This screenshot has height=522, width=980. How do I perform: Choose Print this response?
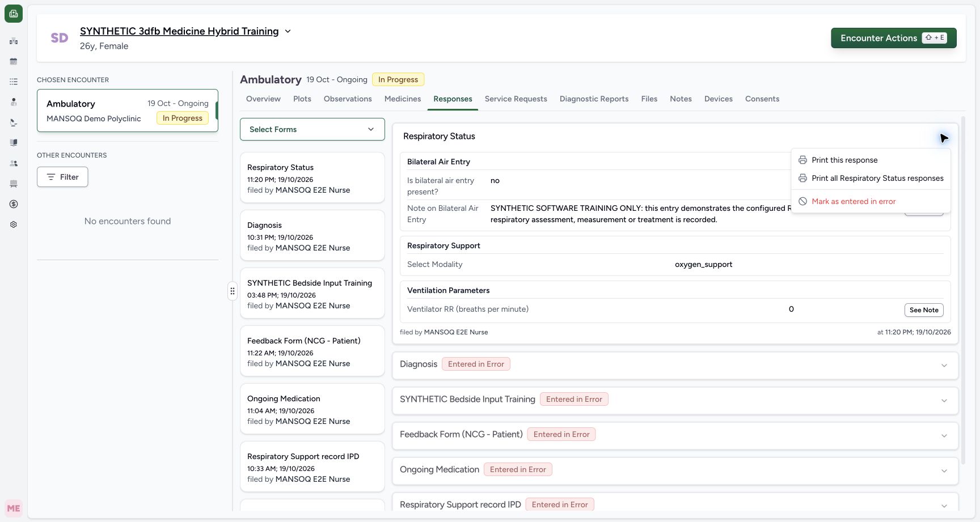pyautogui.click(x=871, y=160)
